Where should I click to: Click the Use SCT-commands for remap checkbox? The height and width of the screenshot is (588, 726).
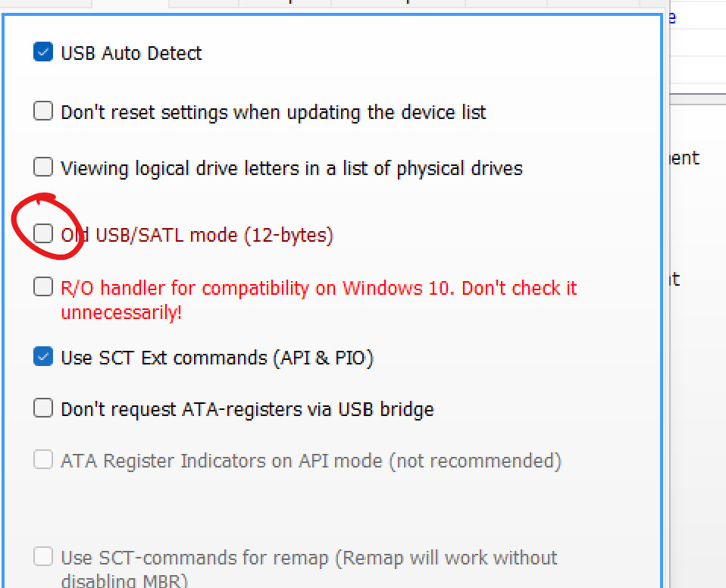point(42,558)
